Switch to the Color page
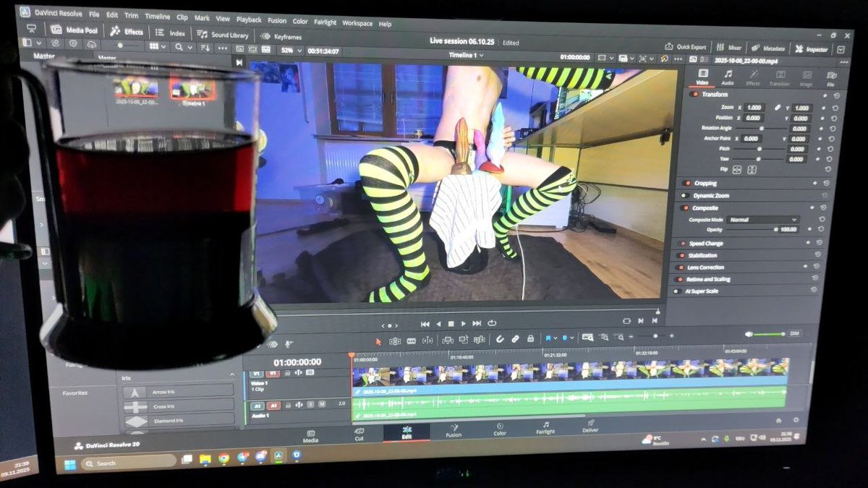The width and height of the screenshot is (868, 488). [x=500, y=429]
